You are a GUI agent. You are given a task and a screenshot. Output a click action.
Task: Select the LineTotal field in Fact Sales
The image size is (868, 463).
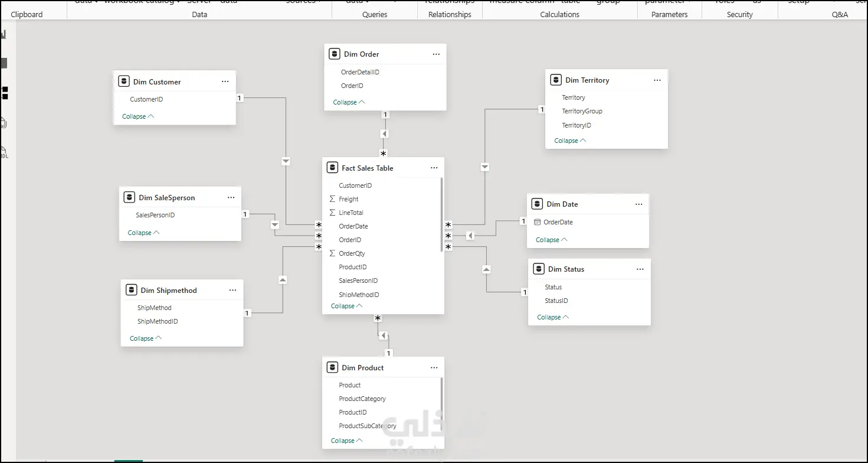(x=351, y=213)
